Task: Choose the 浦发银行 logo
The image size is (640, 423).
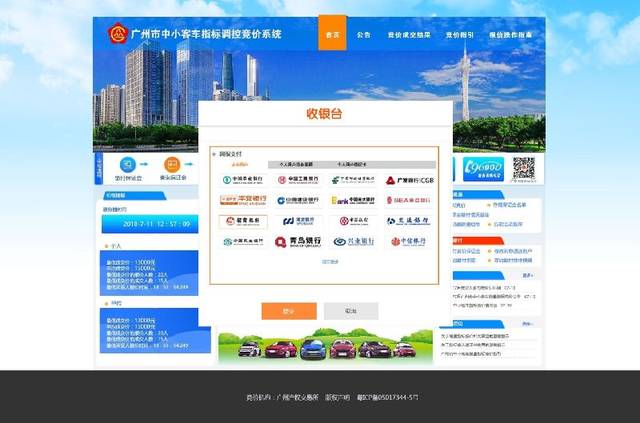Action: [x=298, y=221]
